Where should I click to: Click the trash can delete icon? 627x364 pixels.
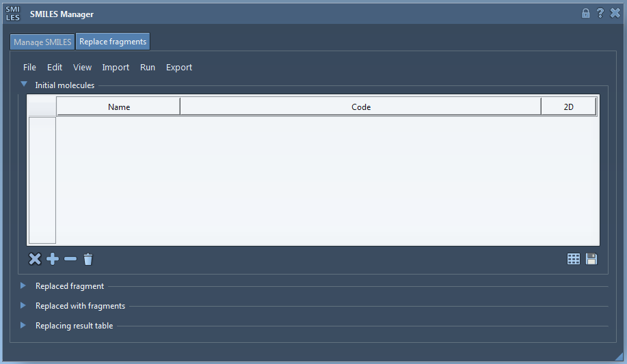pos(88,260)
